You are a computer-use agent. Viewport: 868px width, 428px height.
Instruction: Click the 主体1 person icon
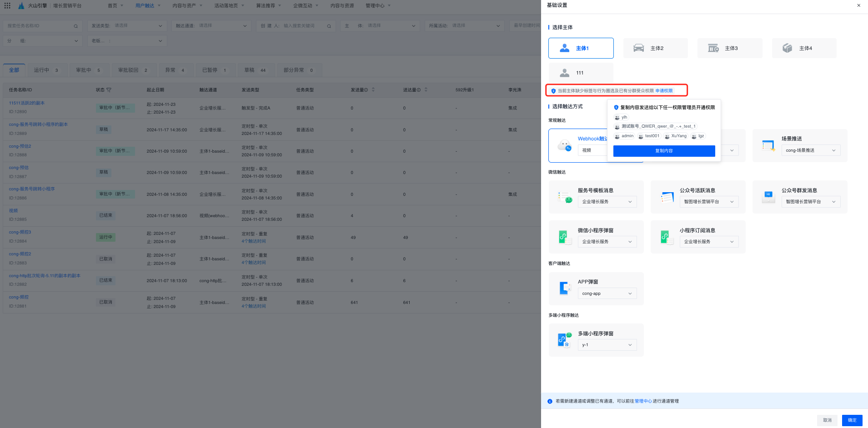pos(564,48)
